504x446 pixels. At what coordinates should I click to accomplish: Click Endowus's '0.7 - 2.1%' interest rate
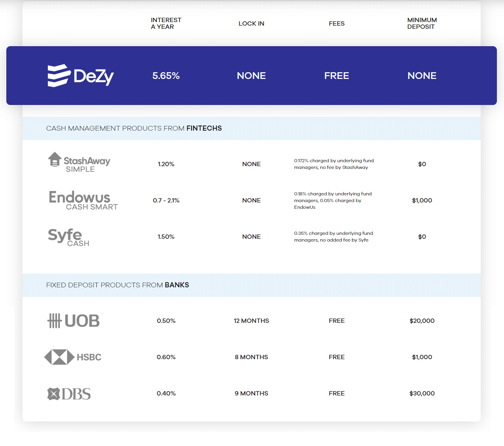(166, 201)
